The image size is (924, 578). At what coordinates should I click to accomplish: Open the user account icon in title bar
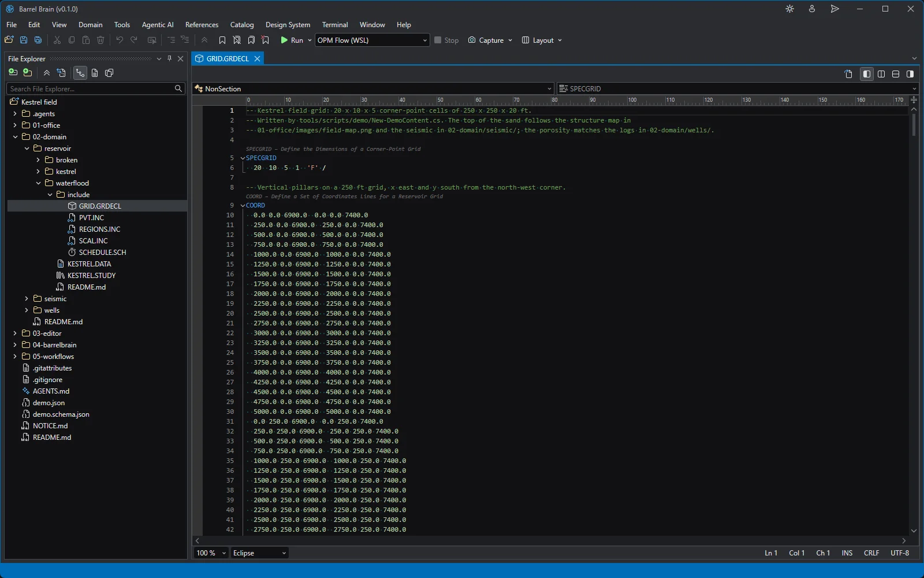pyautogui.click(x=812, y=9)
